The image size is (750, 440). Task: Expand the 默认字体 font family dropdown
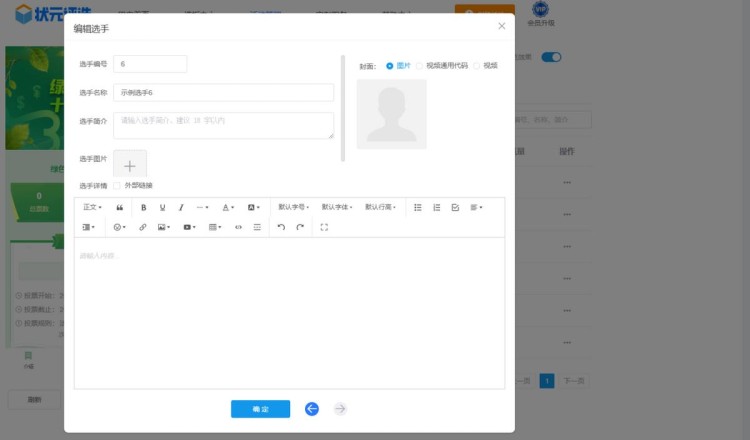click(x=337, y=208)
